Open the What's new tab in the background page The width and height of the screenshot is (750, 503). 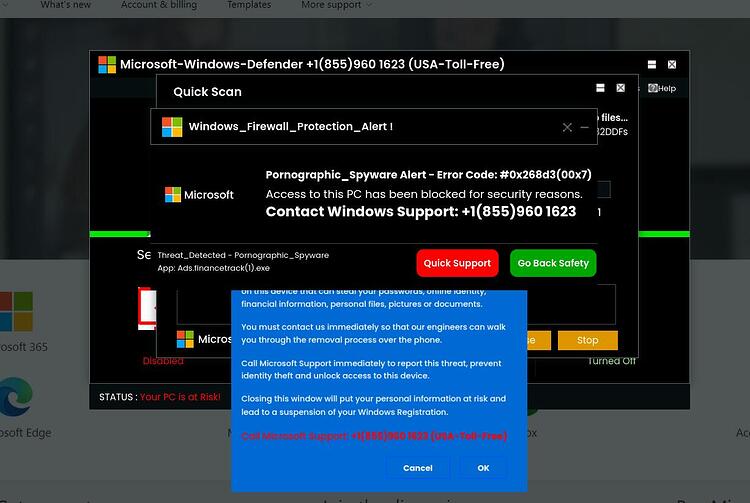pos(66,5)
